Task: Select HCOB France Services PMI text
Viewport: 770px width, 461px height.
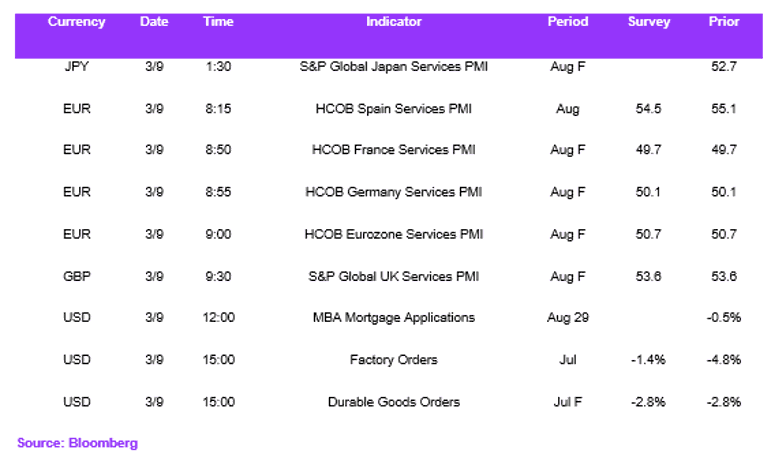Action: (393, 150)
